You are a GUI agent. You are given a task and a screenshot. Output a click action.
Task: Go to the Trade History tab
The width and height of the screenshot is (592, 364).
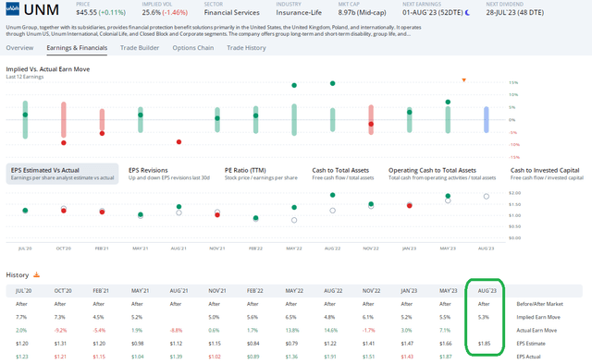[x=246, y=48]
